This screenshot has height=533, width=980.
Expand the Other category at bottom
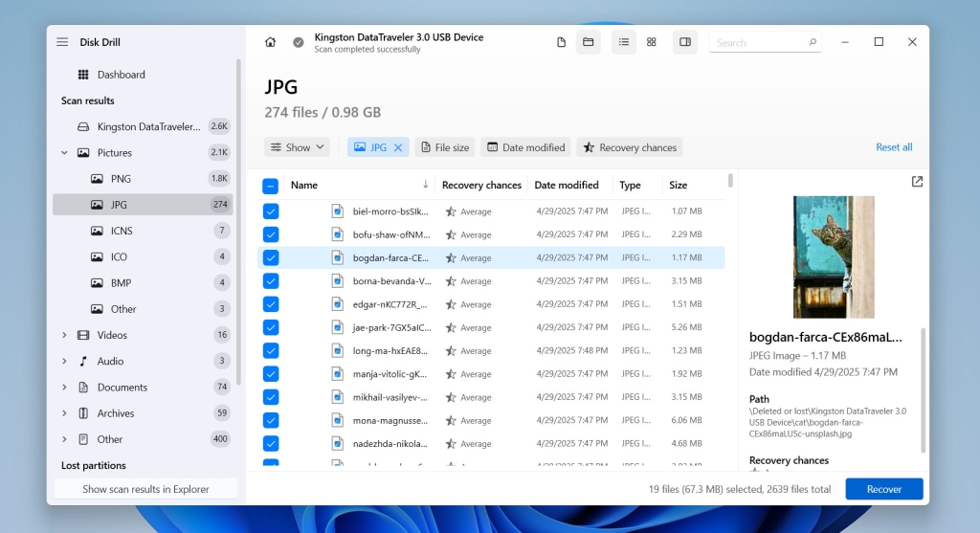(64, 439)
